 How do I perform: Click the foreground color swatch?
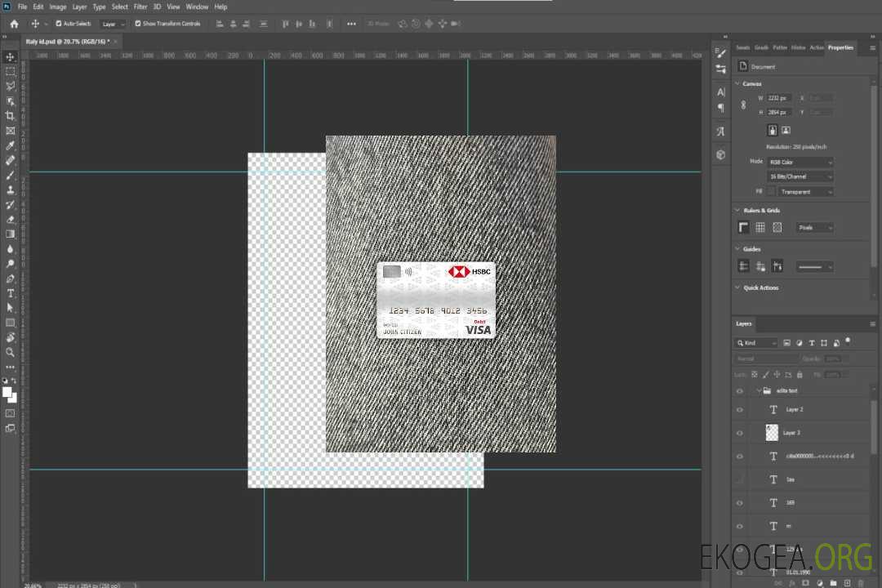click(7, 392)
